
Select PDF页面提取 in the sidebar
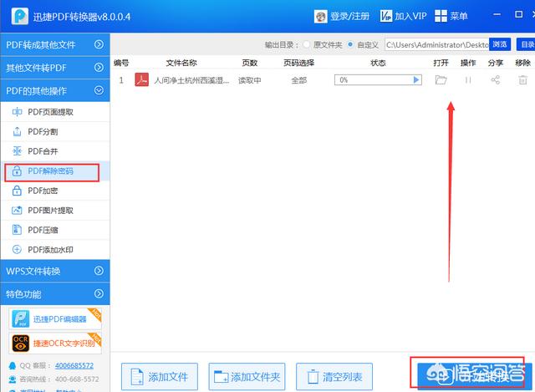(55, 112)
